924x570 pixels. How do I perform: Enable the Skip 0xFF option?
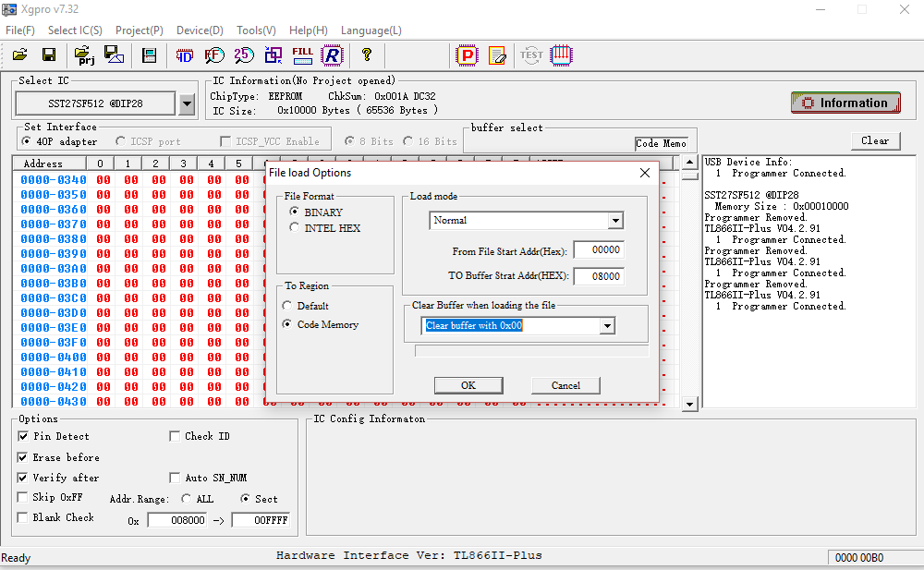tap(23, 497)
